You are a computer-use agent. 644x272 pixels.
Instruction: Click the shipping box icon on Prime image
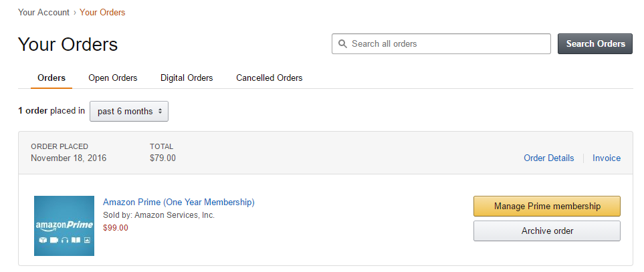(x=42, y=240)
